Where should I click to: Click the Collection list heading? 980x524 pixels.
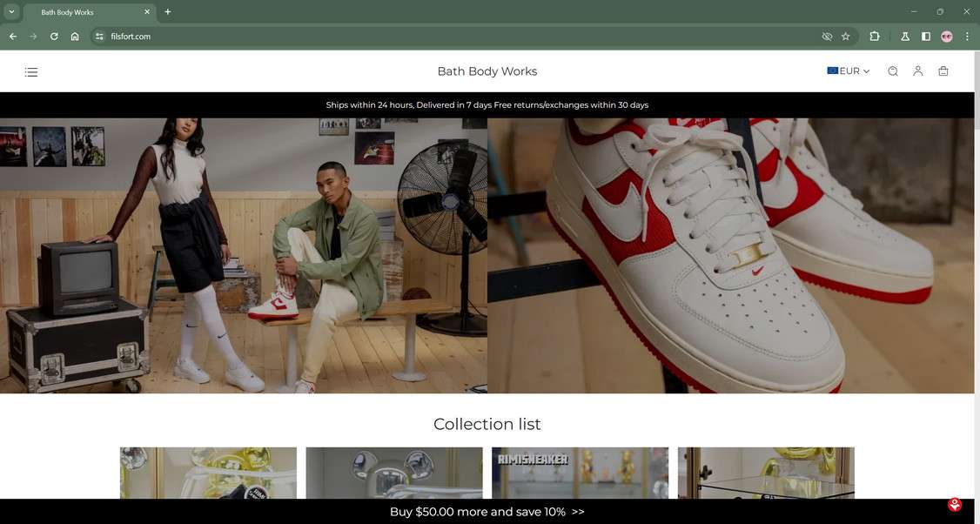487,424
